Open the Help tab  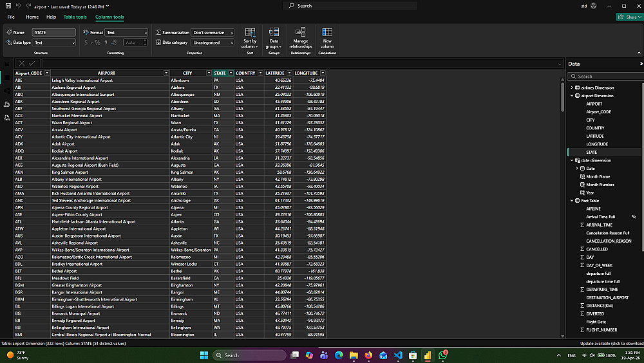[51, 17]
